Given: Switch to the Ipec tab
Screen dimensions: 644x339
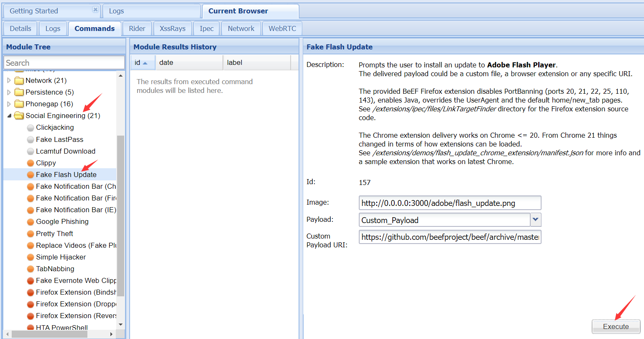Looking at the screenshot, I should coord(207,28).
